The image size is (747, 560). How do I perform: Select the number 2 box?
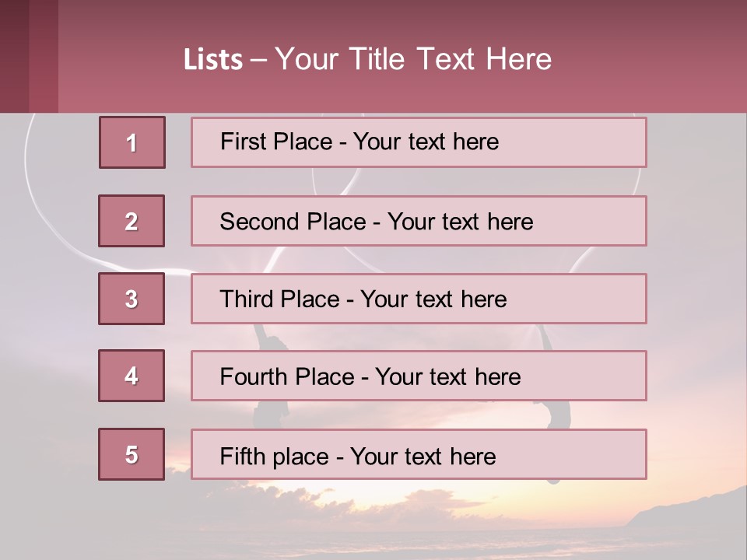pyautogui.click(x=132, y=221)
